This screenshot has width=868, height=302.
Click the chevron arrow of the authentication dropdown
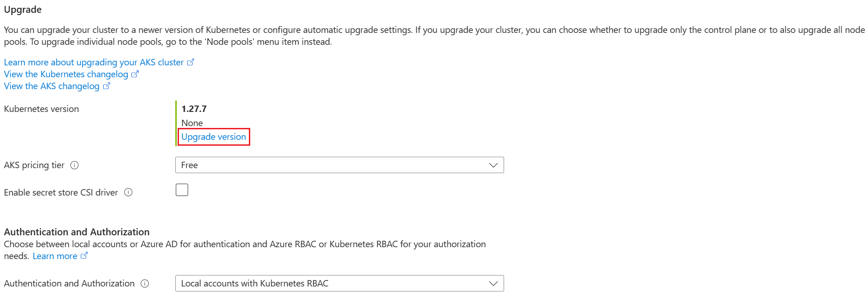click(x=493, y=283)
